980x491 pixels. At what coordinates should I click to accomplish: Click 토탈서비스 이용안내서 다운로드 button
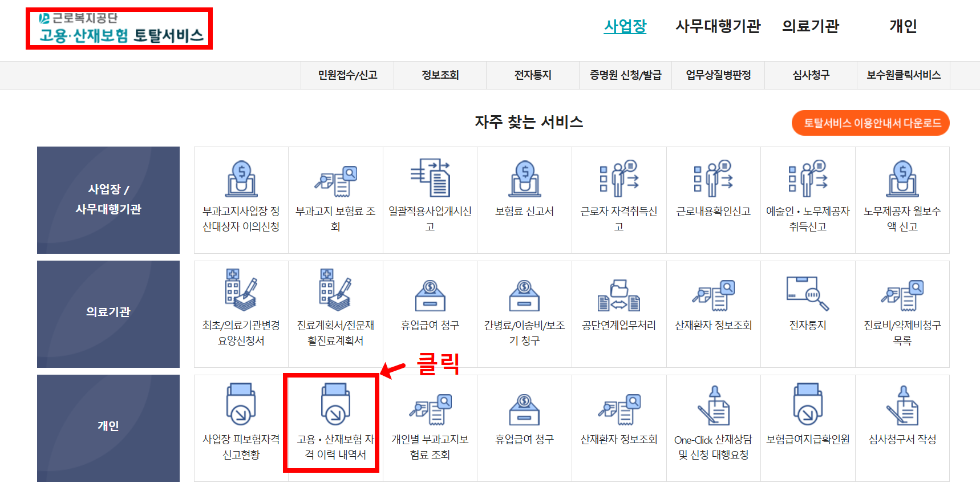click(870, 123)
